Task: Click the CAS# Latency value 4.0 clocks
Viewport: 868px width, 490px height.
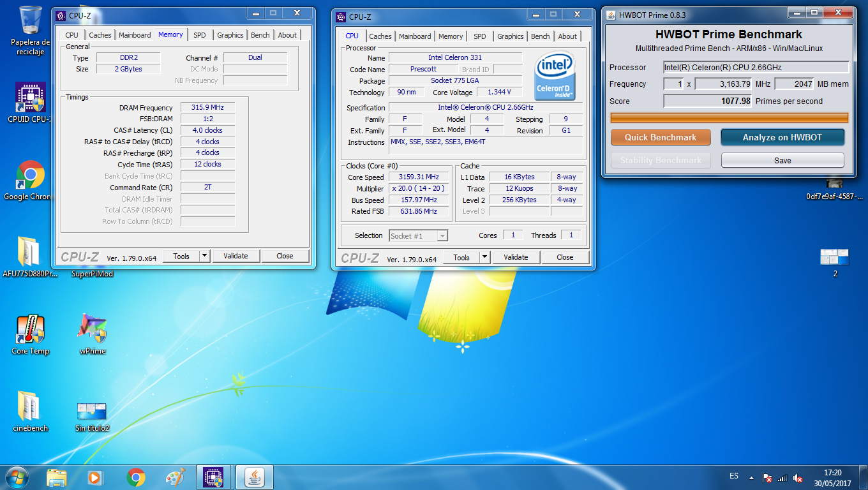Action: tap(208, 130)
